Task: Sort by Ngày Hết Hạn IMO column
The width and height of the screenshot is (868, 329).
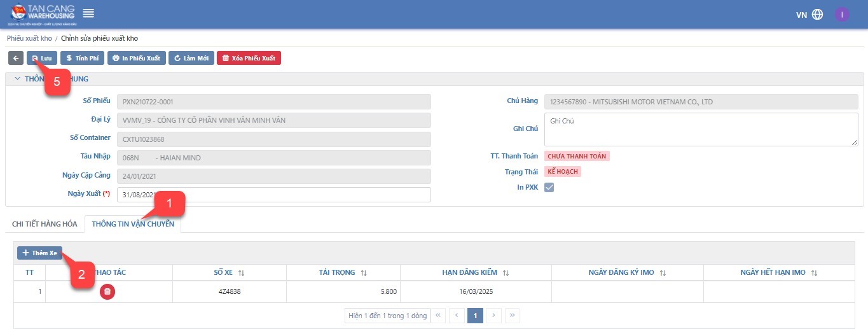Action: pyautogui.click(x=814, y=272)
